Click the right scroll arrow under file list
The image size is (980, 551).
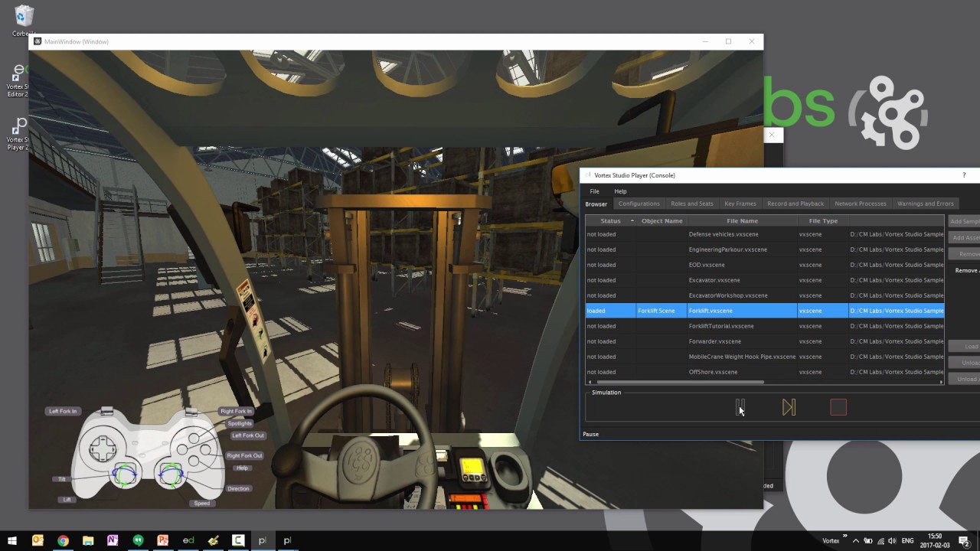pyautogui.click(x=941, y=382)
